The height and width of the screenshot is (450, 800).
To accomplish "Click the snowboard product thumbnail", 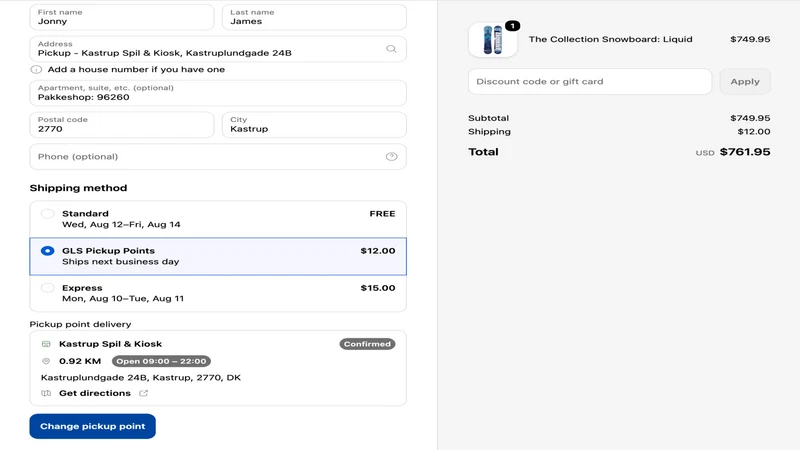I will click(x=493, y=40).
